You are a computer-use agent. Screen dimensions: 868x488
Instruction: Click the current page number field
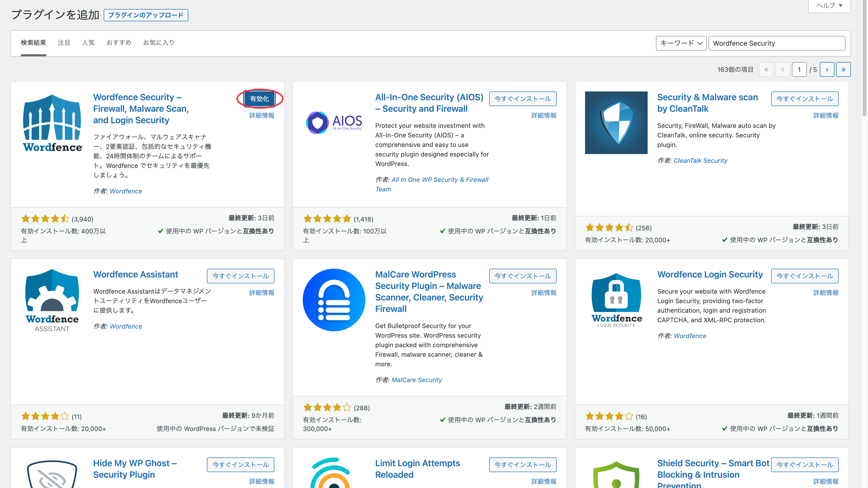click(x=799, y=69)
